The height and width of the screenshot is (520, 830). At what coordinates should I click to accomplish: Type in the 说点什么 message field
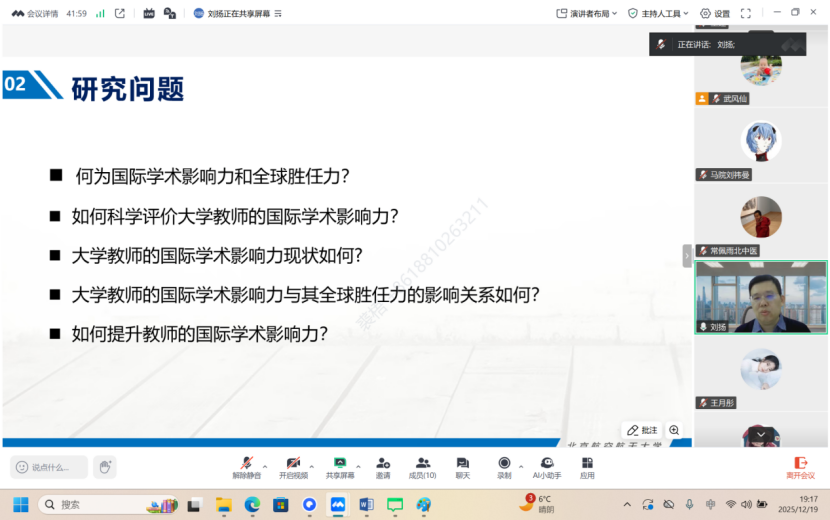point(50,467)
